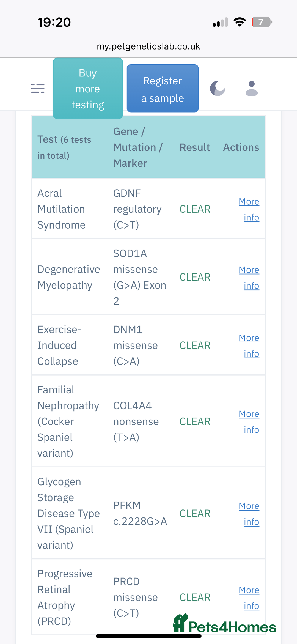Open the hamburger navigation menu
Viewport: 297px width, 644px height.
tap(38, 88)
